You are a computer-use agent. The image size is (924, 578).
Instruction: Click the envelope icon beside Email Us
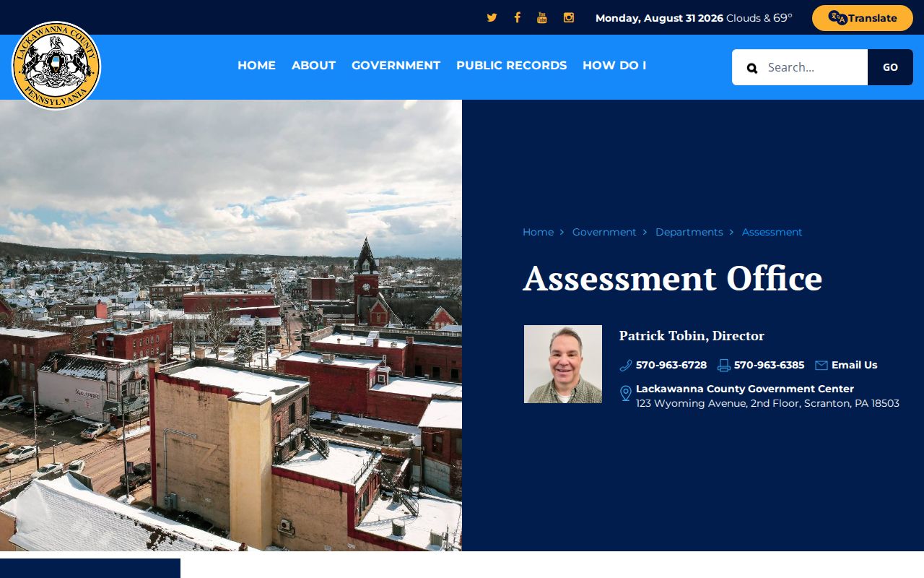[x=821, y=366]
